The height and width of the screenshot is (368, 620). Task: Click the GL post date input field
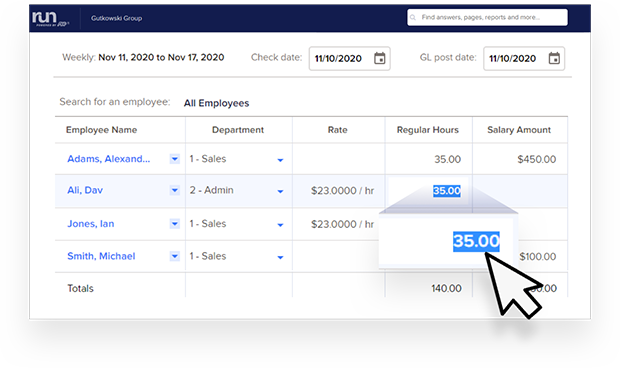click(x=524, y=59)
